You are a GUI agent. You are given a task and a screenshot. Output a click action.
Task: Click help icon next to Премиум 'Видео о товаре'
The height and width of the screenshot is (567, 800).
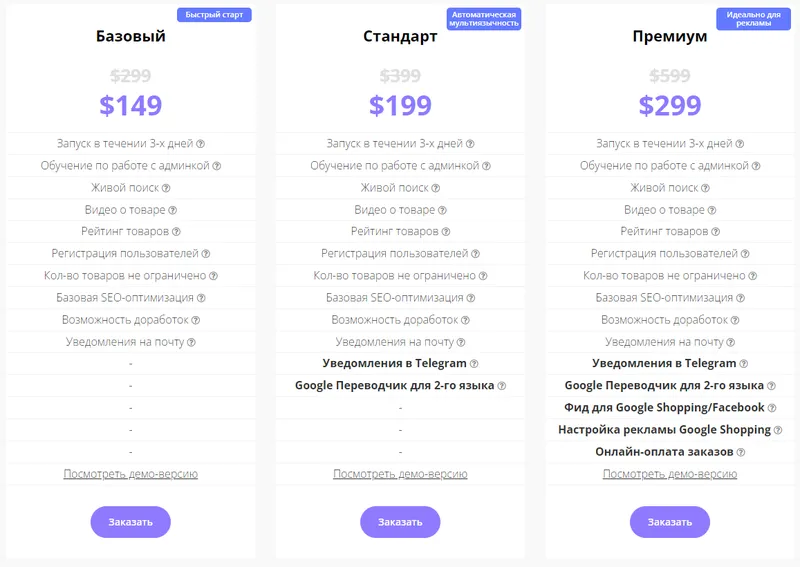coord(712,210)
